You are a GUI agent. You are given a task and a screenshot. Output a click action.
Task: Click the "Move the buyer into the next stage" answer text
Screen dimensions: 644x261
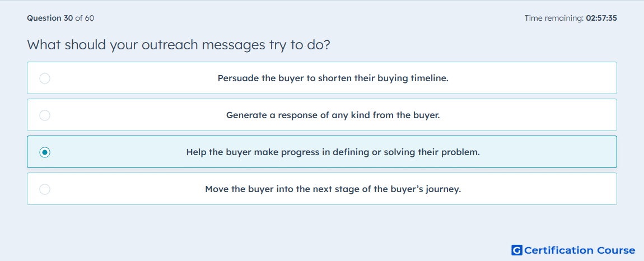click(x=333, y=189)
